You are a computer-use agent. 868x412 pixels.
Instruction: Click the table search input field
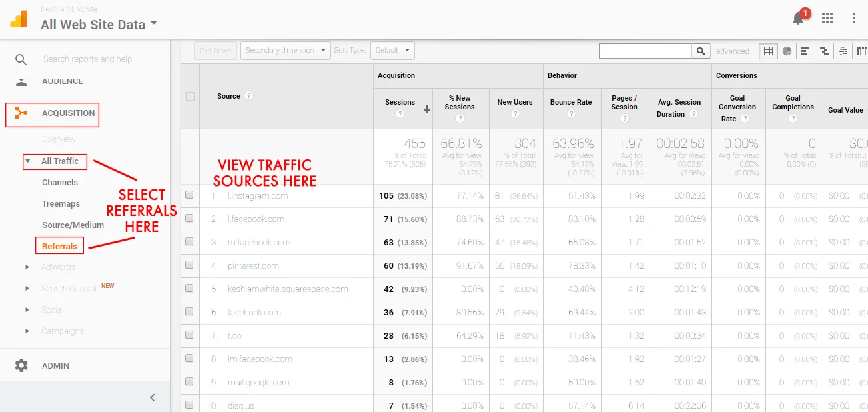pyautogui.click(x=646, y=51)
